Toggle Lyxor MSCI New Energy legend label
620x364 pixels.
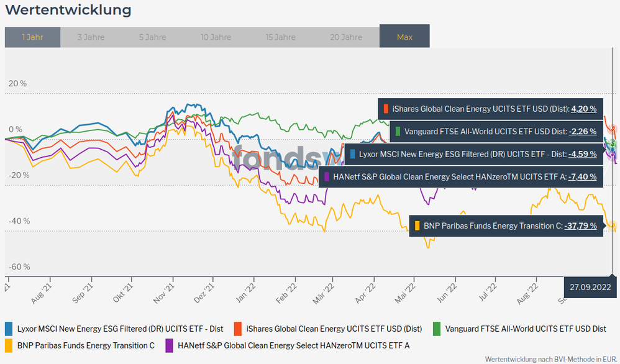tap(121, 329)
